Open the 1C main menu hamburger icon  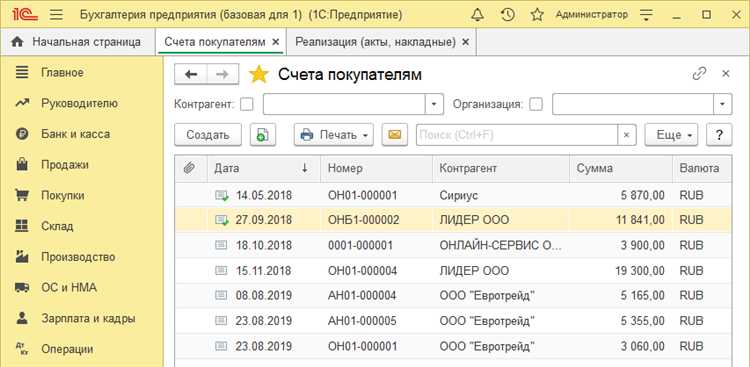[56, 15]
